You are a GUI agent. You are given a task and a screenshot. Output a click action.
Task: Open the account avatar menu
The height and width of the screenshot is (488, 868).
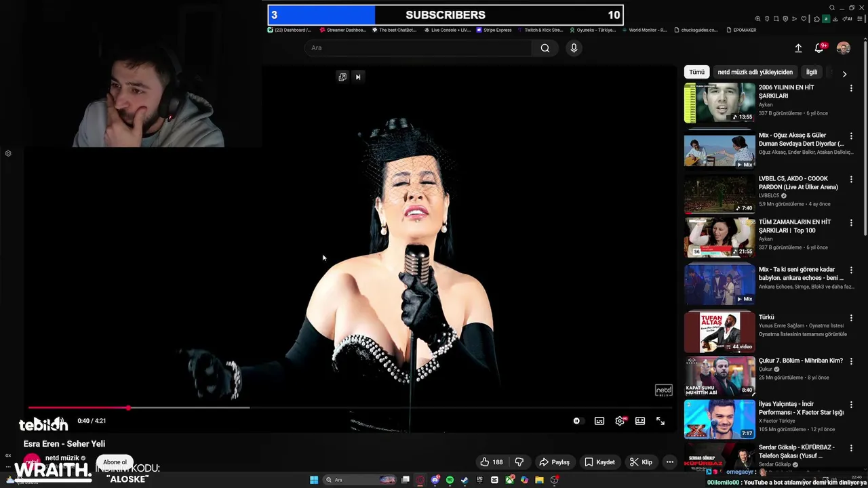[844, 48]
